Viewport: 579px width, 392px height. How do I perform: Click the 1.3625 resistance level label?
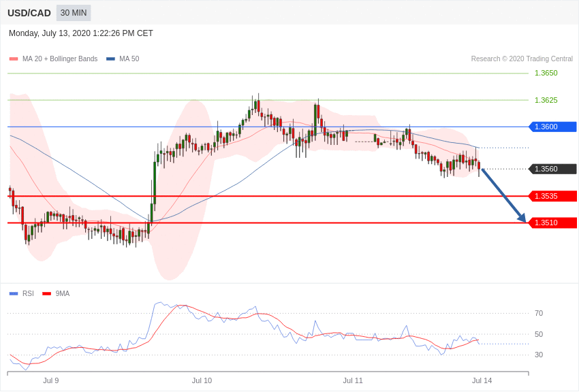coord(546,100)
